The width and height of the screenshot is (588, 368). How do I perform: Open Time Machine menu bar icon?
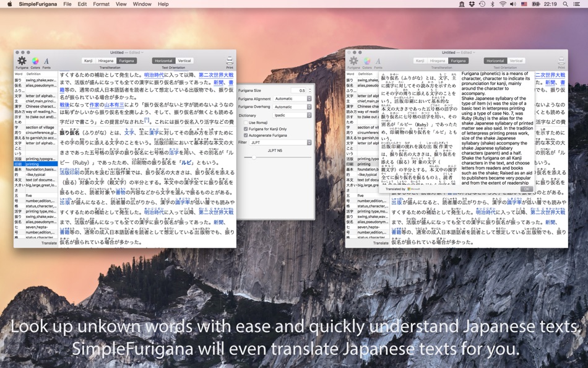[482, 4]
